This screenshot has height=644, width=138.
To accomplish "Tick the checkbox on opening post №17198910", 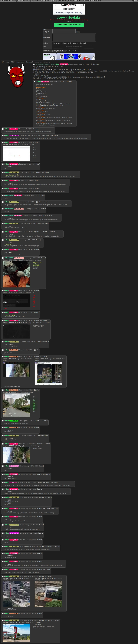I will [x=33, y=64].
